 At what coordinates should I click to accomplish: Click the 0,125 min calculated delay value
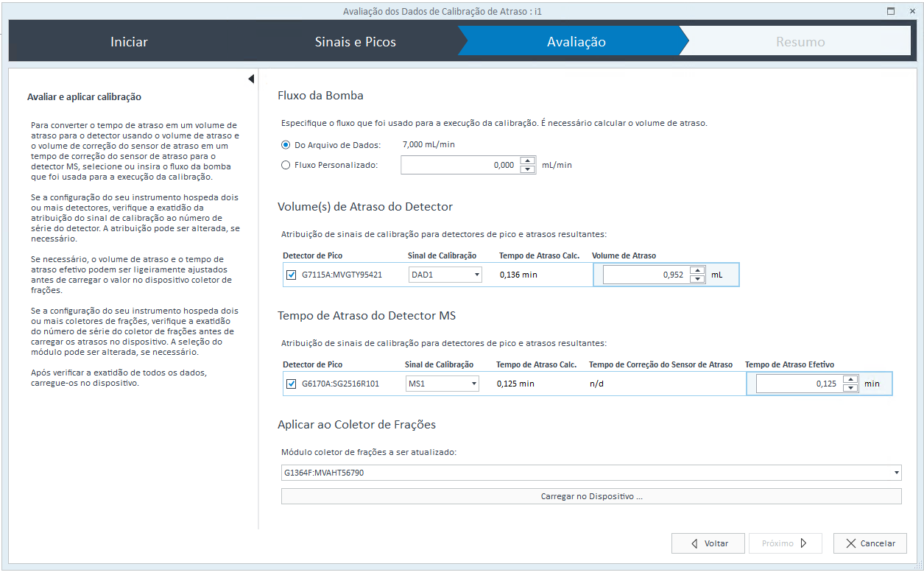(515, 384)
